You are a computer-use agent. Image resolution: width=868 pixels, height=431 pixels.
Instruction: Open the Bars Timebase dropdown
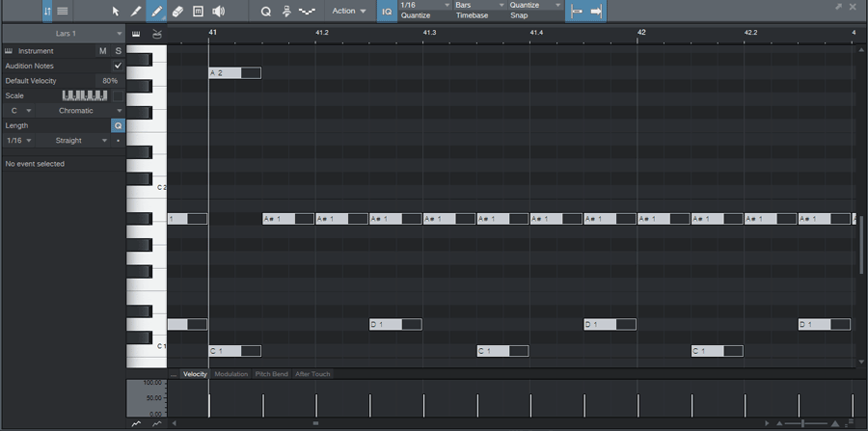click(479, 5)
